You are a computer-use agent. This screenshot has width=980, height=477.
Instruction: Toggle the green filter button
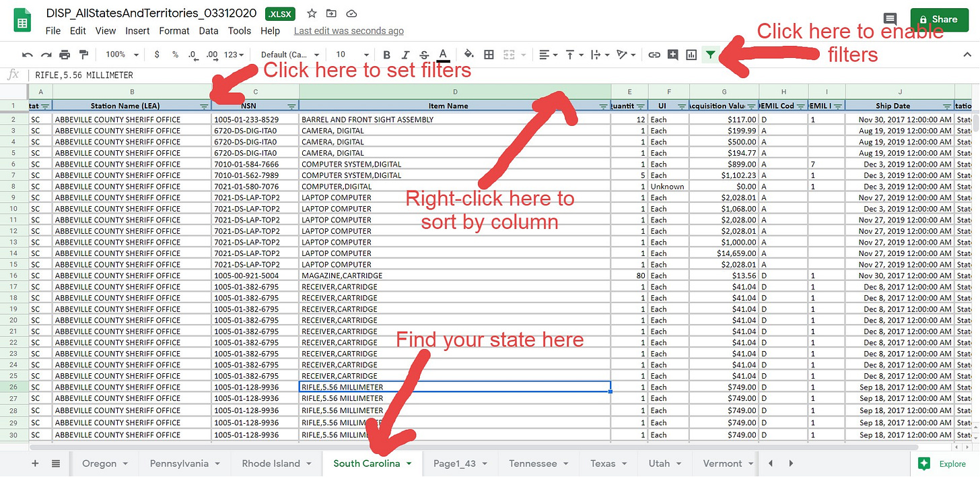pos(710,55)
